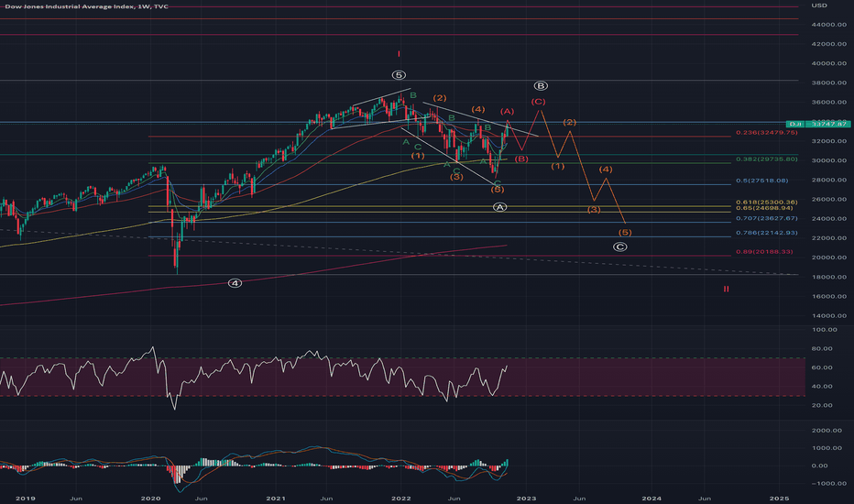Viewport: 854px width, 504px height.
Task: Click the circled A wave label
Action: (x=499, y=207)
